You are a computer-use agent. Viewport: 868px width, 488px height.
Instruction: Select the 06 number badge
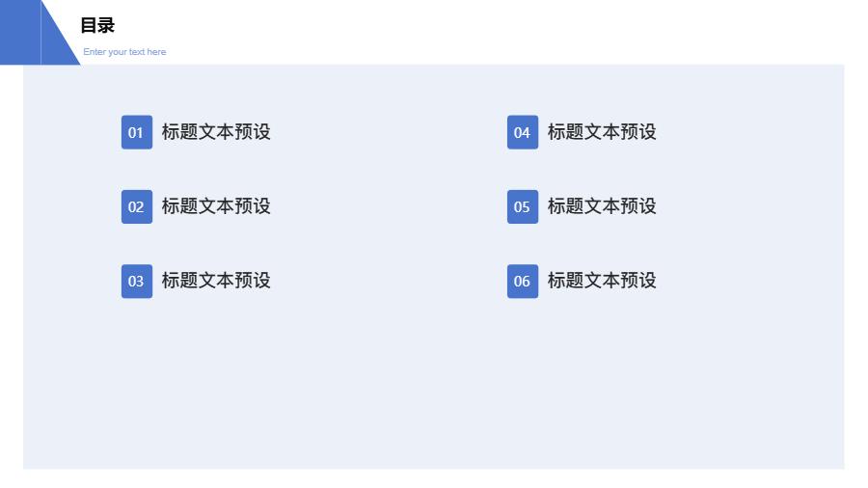click(522, 281)
